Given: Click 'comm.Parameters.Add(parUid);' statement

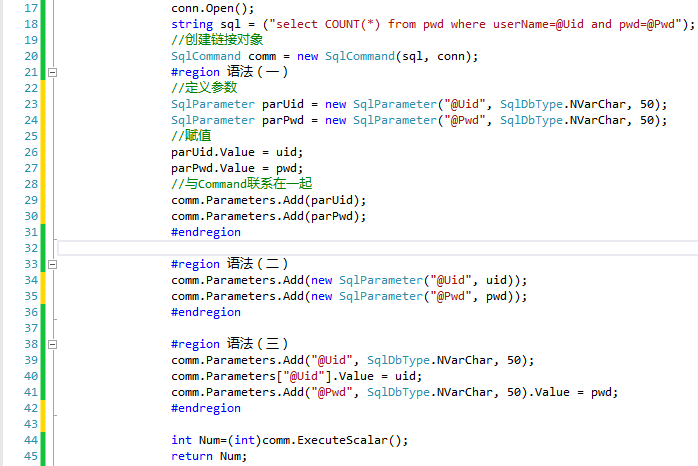Looking at the screenshot, I should click(268, 200).
